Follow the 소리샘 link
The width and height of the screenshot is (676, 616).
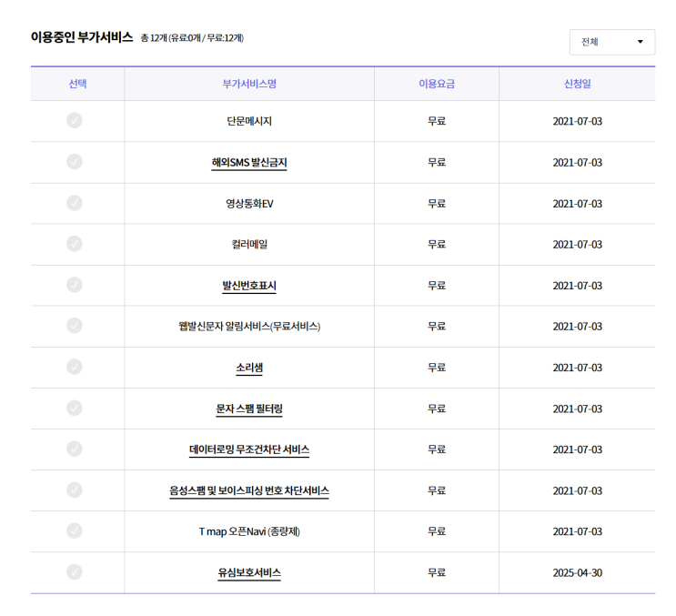tap(249, 368)
